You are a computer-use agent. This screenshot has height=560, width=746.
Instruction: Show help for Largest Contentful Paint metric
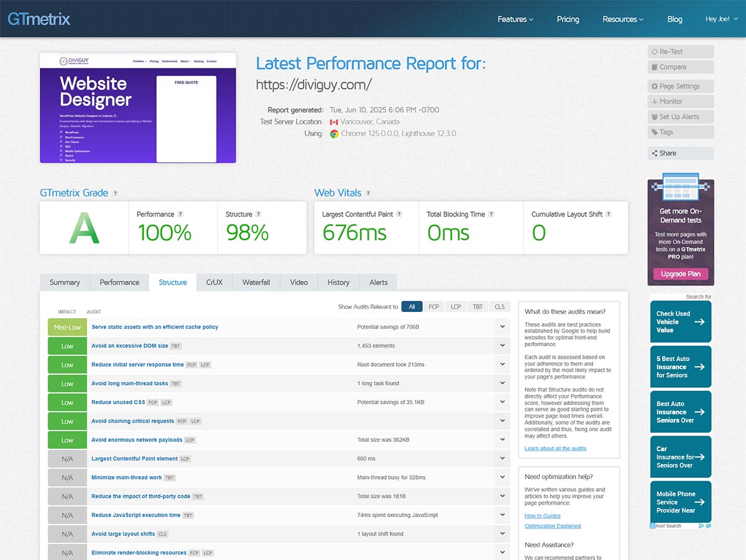[399, 214]
